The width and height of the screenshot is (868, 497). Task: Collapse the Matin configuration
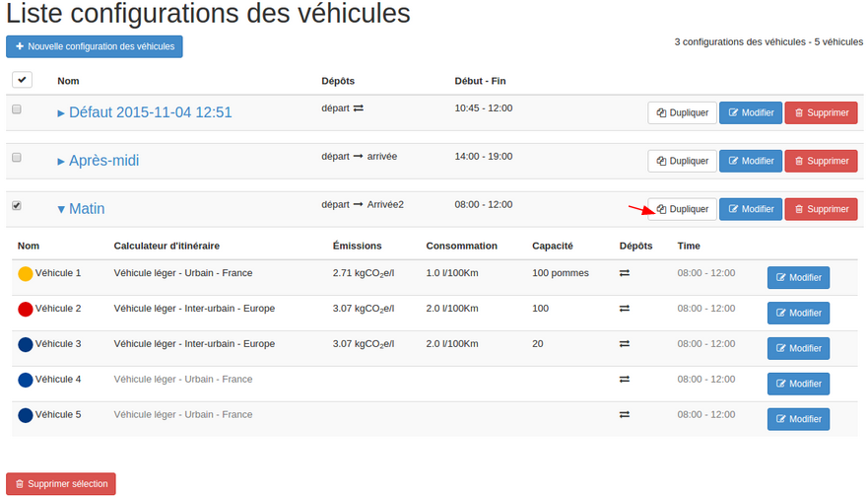(81, 209)
